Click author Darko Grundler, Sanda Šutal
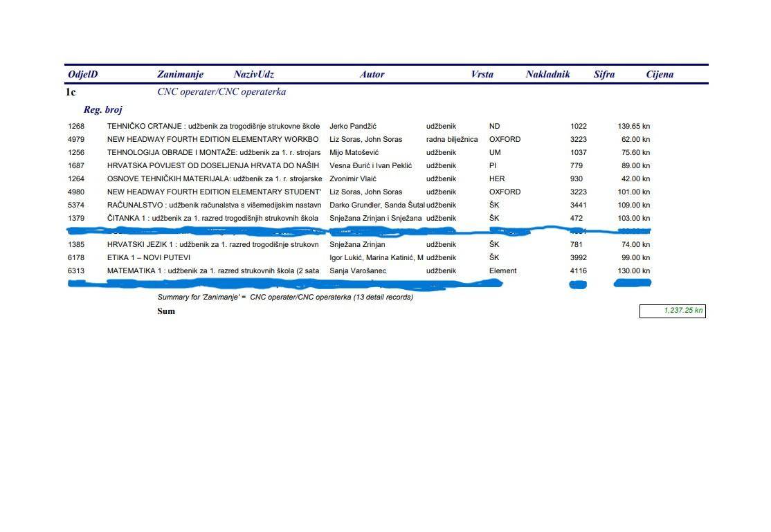This screenshot has height=532, width=771. pos(377,205)
